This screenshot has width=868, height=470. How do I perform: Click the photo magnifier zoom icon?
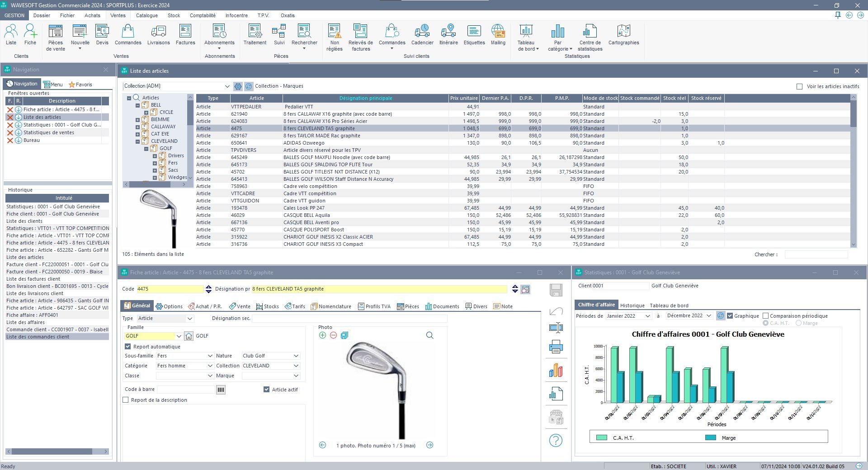click(x=430, y=335)
